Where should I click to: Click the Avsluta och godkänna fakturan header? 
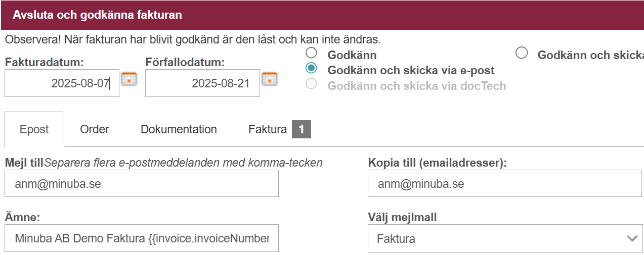point(97,15)
